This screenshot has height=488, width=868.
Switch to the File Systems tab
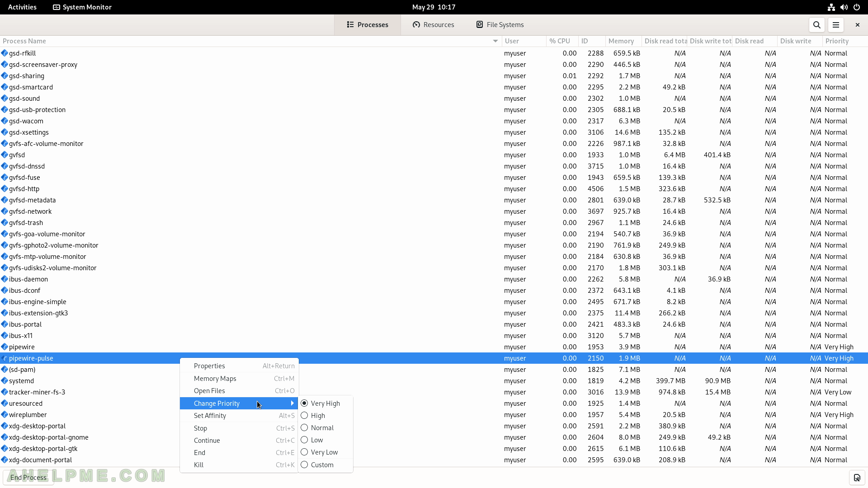tap(500, 25)
